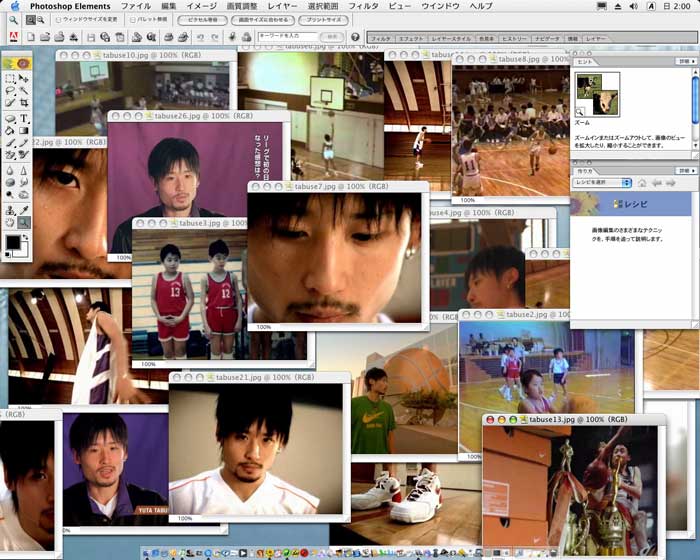Viewport: 700px width, 560px height.
Task: Click the Adobe Online logo icon
Action: (14, 37)
